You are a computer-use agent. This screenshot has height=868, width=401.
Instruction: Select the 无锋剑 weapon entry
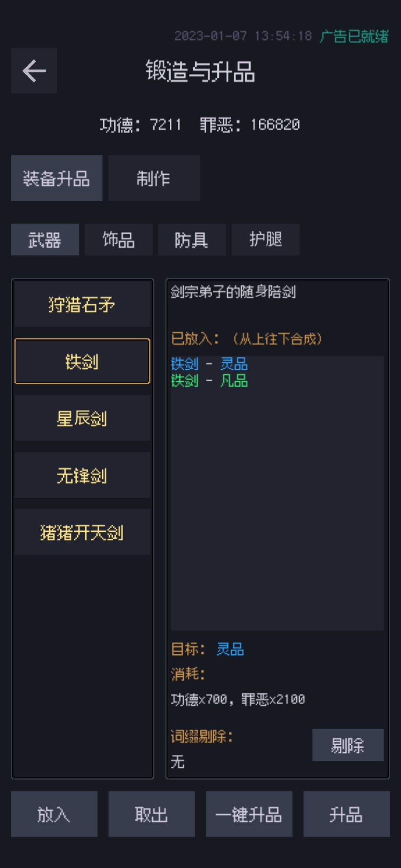point(82,475)
